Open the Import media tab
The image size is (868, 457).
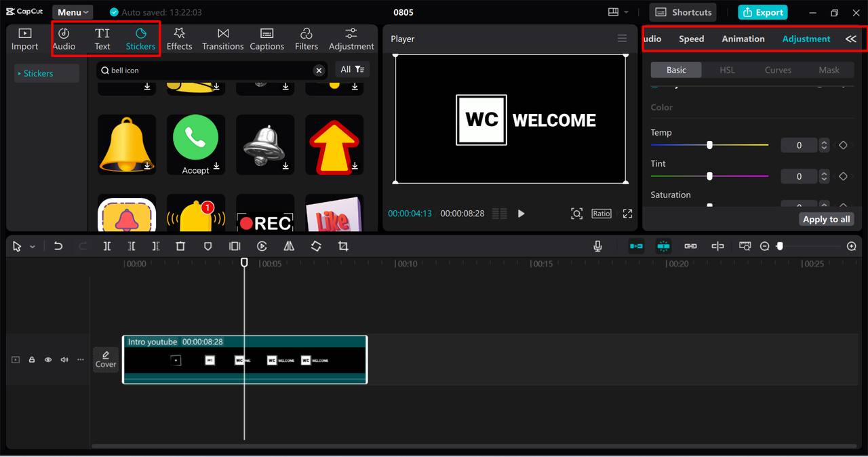tap(24, 39)
